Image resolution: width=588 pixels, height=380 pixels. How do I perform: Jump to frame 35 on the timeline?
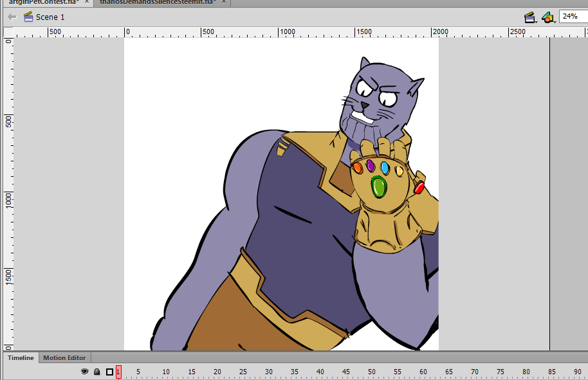(x=295, y=372)
